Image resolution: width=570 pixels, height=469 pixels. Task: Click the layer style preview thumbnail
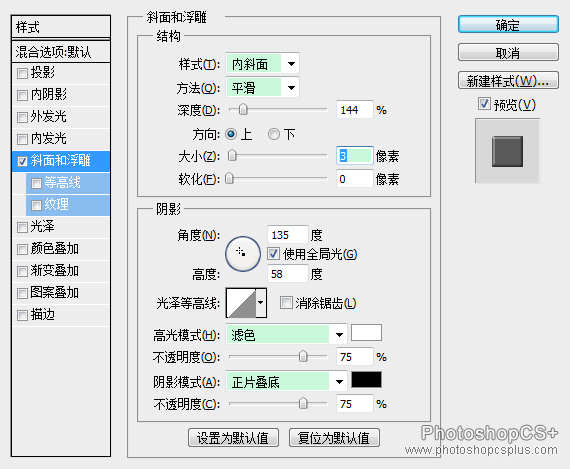coord(507,151)
